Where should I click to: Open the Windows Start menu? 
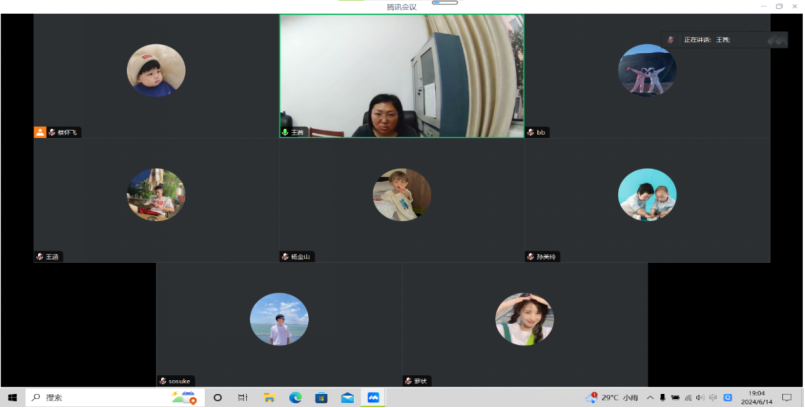(x=14, y=397)
